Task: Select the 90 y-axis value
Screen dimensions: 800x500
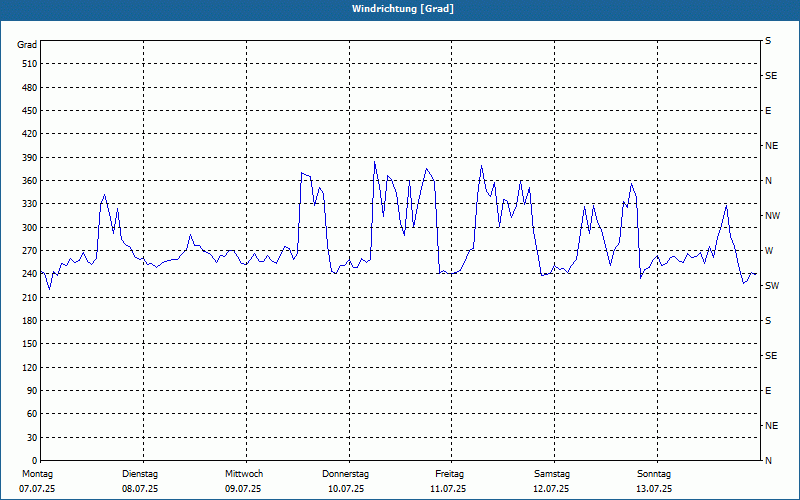Action: coord(32,391)
